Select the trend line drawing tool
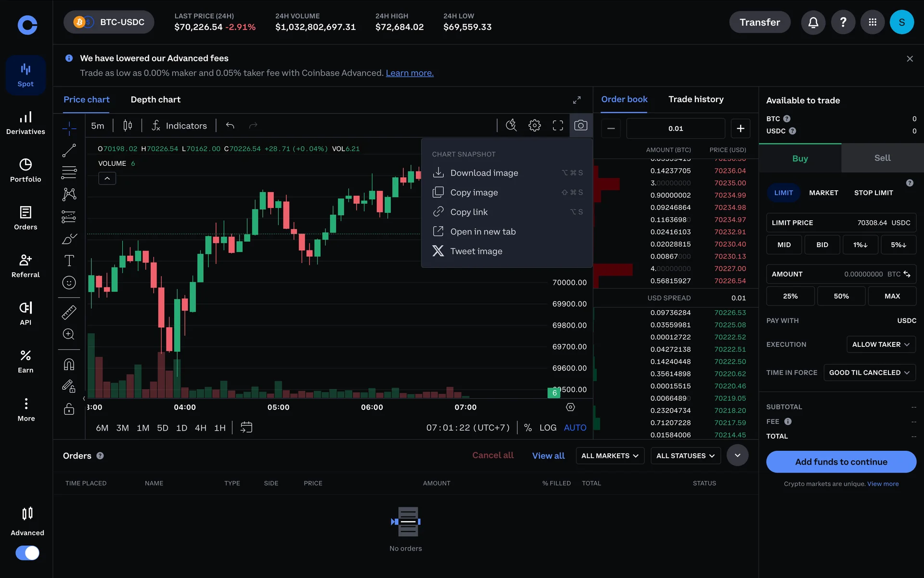Viewport: 924px width, 578px height. [x=69, y=151]
